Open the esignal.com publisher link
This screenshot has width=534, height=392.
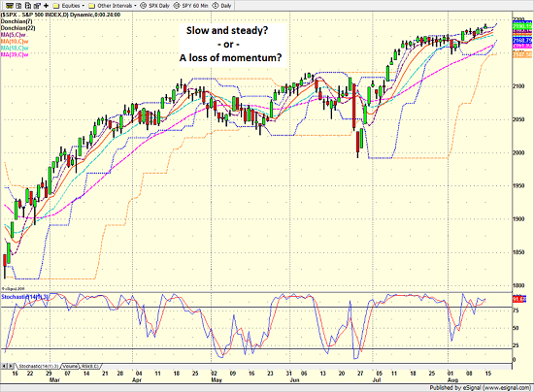coord(507,387)
